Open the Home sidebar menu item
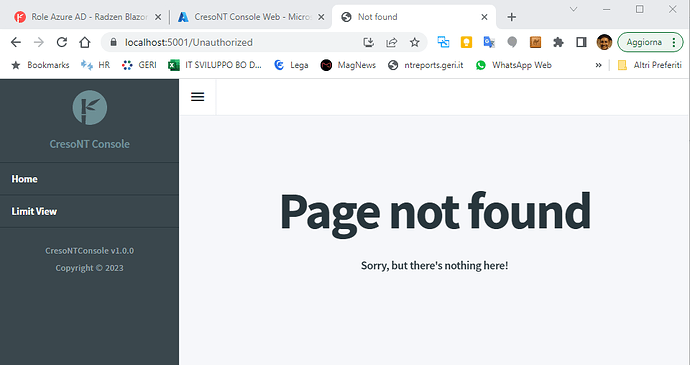 [x=89, y=179]
